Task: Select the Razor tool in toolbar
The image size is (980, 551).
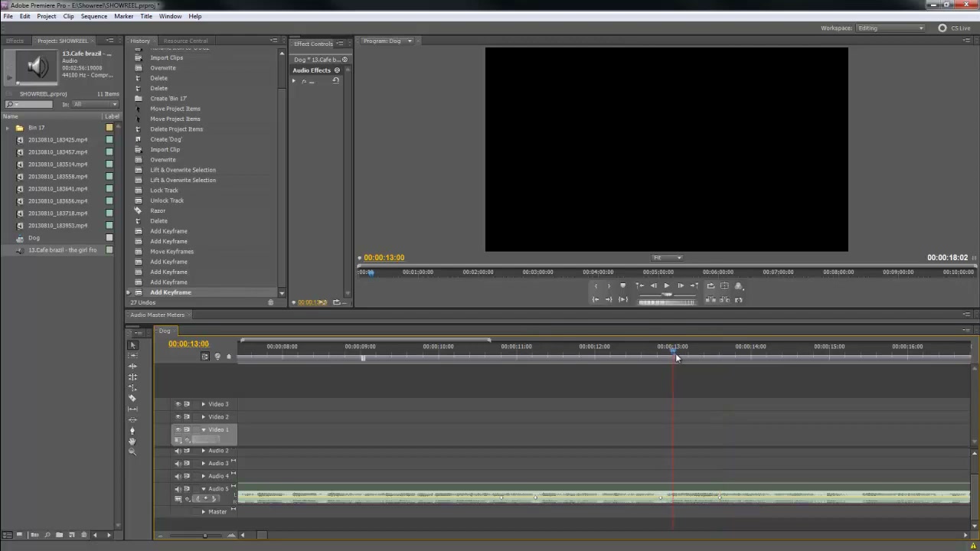Action: pos(132,398)
